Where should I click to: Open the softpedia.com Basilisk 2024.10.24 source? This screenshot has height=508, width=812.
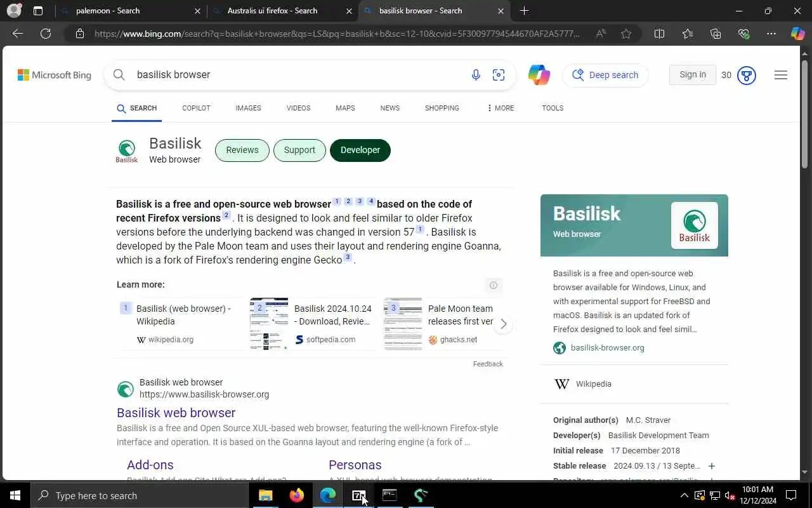pos(313,324)
